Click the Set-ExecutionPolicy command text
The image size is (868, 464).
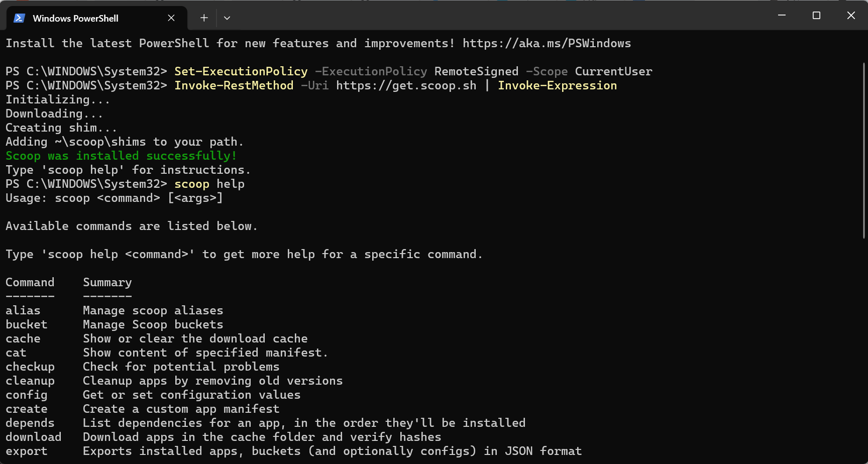coord(241,71)
